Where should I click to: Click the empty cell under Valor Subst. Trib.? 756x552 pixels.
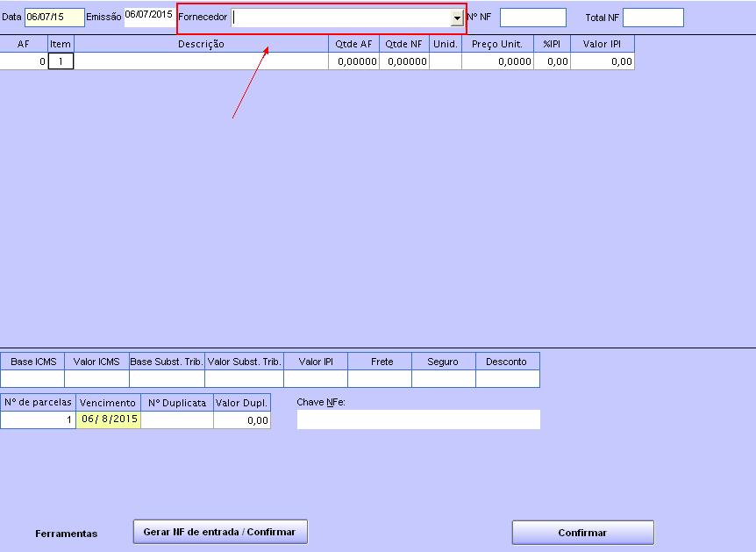click(x=245, y=379)
